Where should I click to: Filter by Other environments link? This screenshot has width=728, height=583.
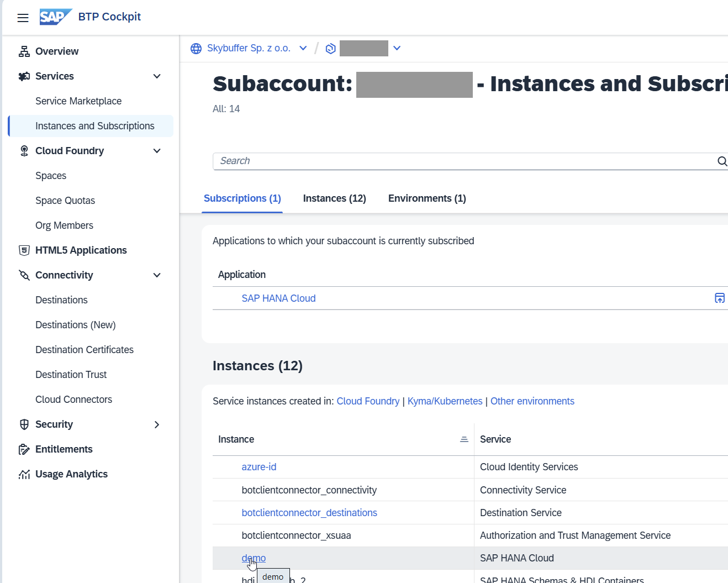532,401
